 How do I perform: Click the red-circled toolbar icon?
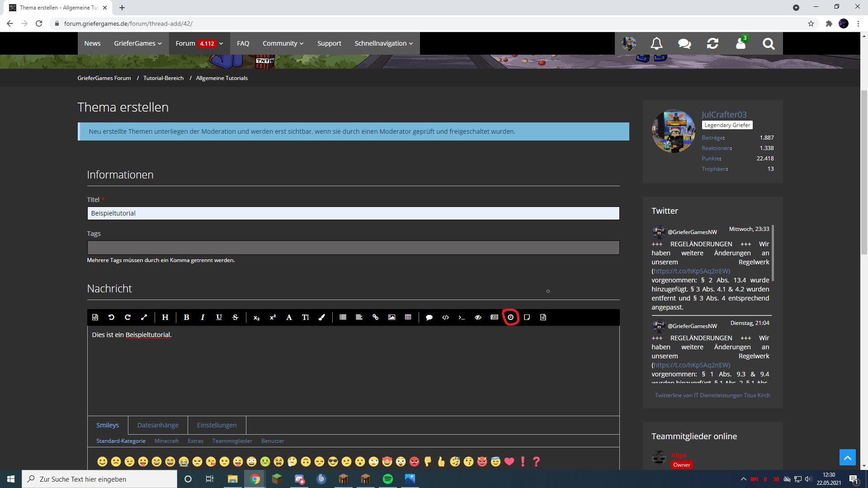(510, 317)
